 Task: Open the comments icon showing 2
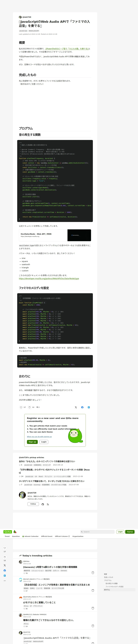[37, 407]
